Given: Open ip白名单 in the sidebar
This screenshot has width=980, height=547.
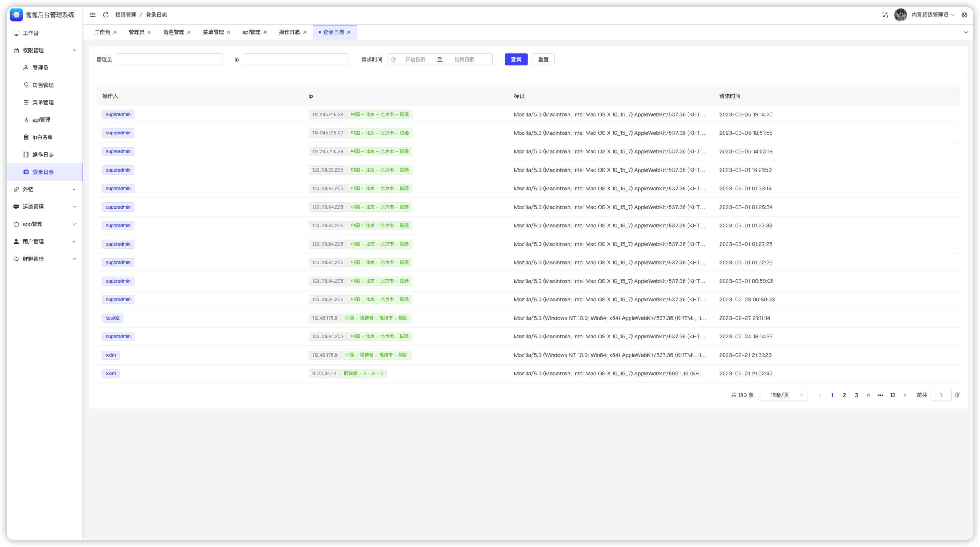Looking at the screenshot, I should click(42, 137).
